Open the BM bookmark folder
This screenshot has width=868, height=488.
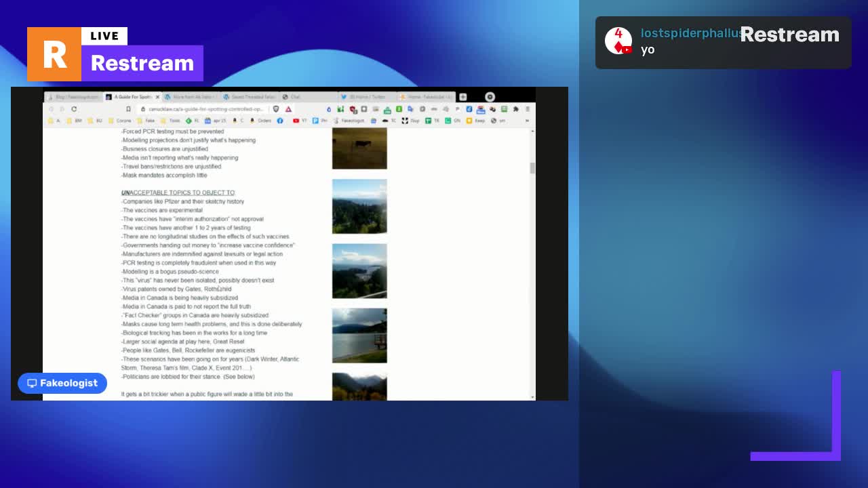(x=74, y=121)
